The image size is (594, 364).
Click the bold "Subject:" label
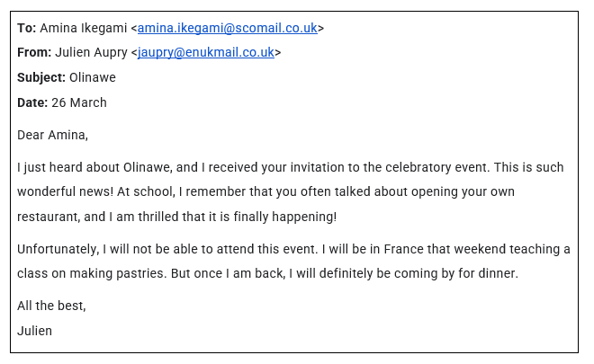[41, 77]
